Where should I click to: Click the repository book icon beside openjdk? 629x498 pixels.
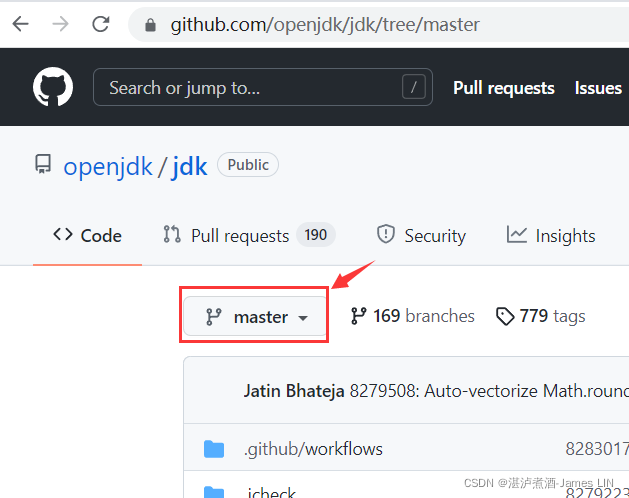pos(43,164)
